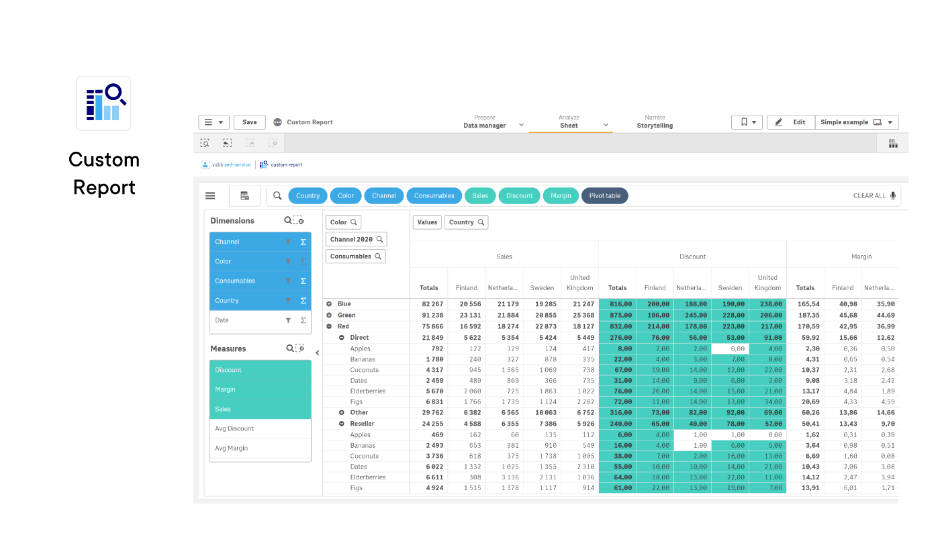Click CLEAR ALL
This screenshot has width=940, height=560.
tap(869, 196)
